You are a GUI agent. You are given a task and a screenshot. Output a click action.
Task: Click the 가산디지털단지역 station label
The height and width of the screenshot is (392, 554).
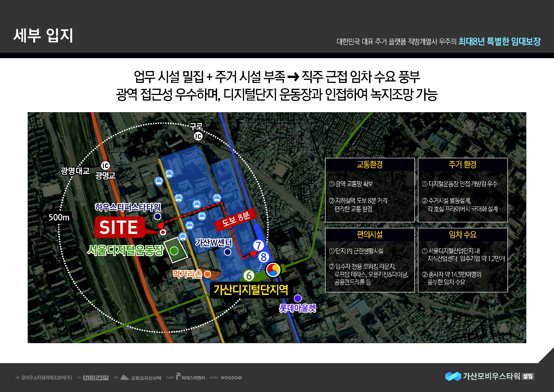(251, 290)
